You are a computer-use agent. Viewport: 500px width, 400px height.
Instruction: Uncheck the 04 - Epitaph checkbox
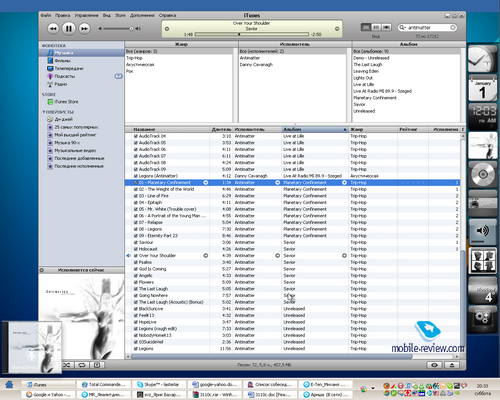pyautogui.click(x=136, y=202)
